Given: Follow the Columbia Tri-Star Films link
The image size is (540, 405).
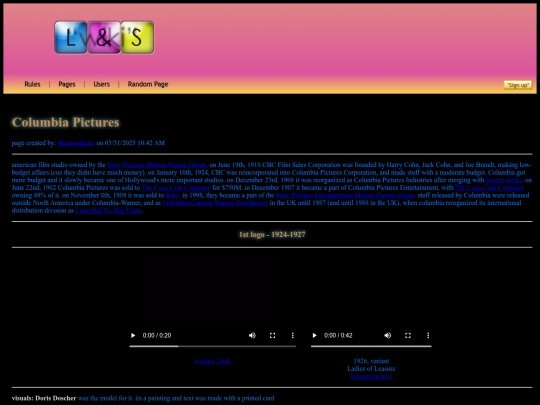Looking at the screenshot, I should pyautogui.click(x=108, y=210).
